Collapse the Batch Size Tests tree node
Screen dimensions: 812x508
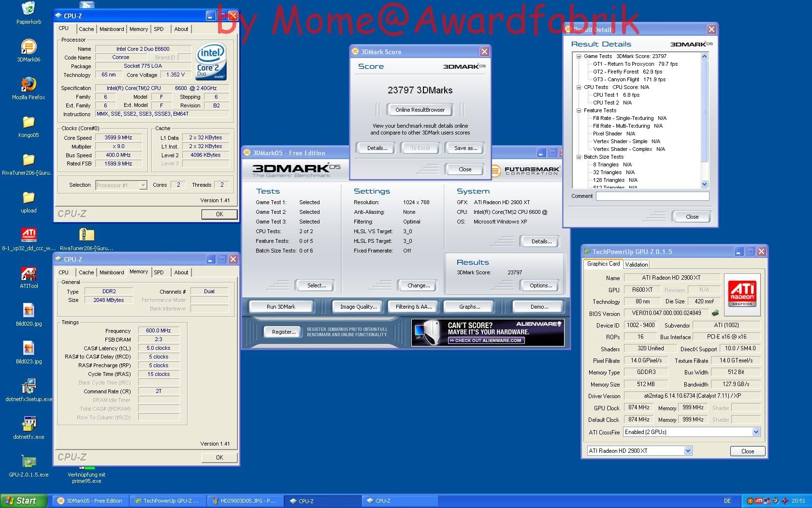click(x=579, y=157)
